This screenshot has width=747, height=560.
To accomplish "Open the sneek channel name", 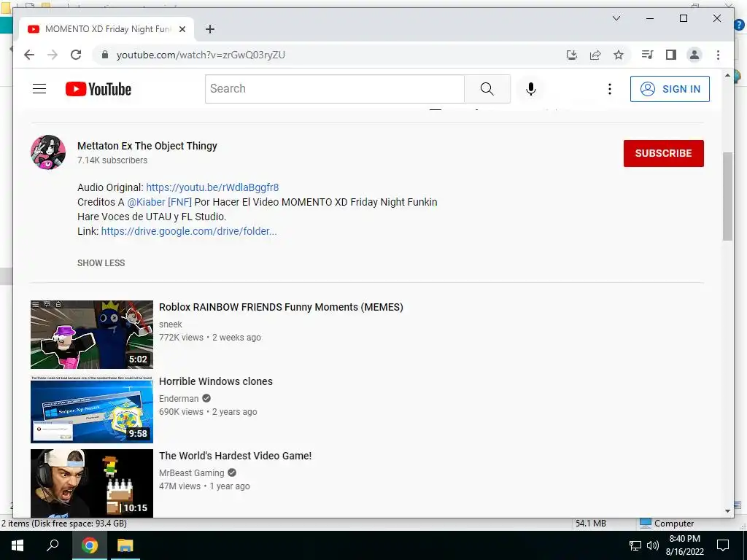I will 171,324.
